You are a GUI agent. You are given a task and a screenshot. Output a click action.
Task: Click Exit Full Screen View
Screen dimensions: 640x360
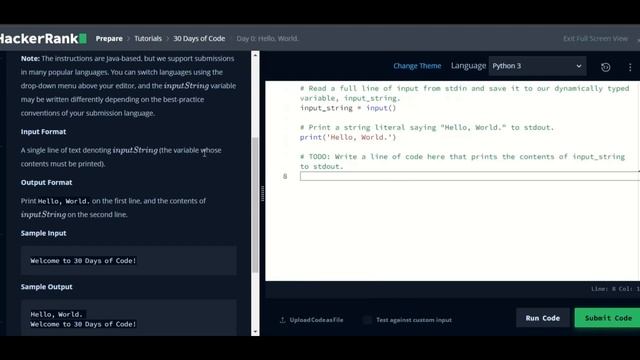pos(595,38)
